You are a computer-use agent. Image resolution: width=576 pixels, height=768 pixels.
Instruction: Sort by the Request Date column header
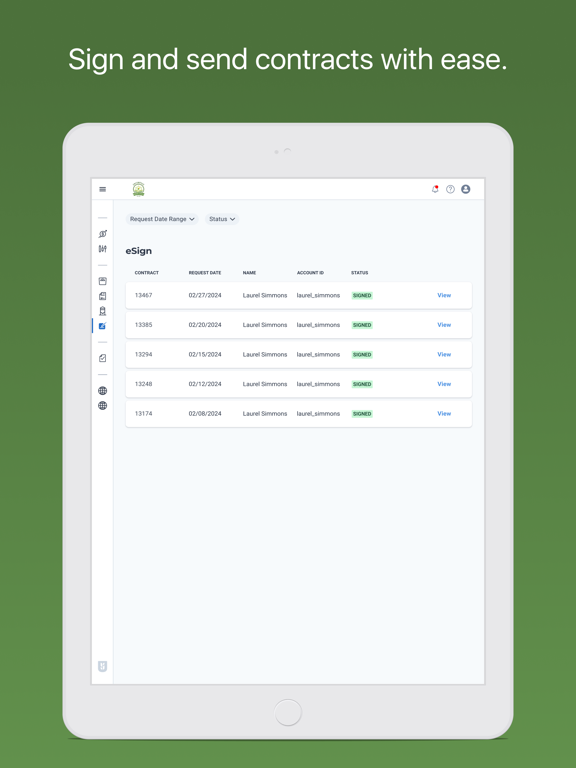tap(205, 273)
